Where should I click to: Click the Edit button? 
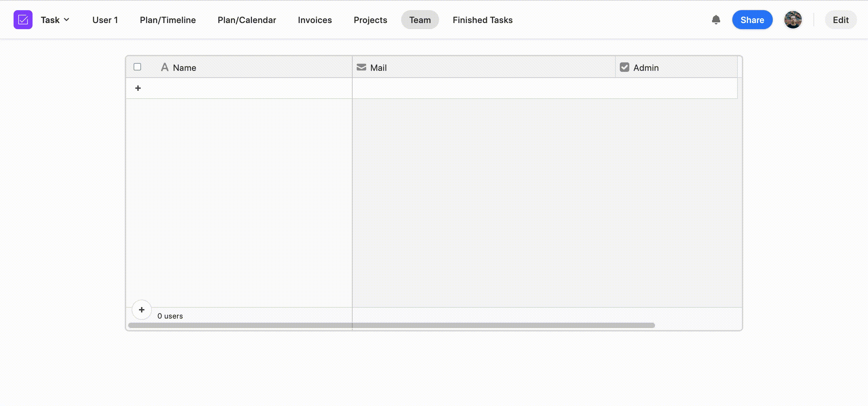(841, 20)
